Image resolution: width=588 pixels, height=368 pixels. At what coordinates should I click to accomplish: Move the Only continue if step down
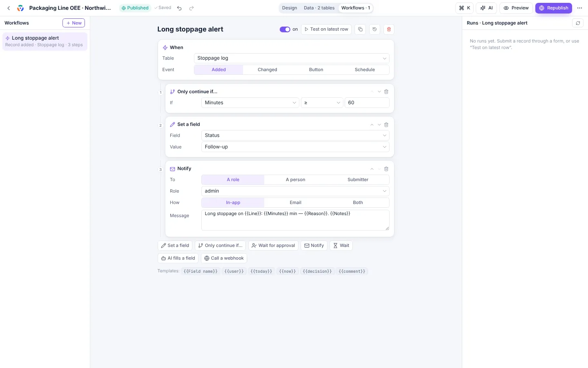pyautogui.click(x=379, y=92)
